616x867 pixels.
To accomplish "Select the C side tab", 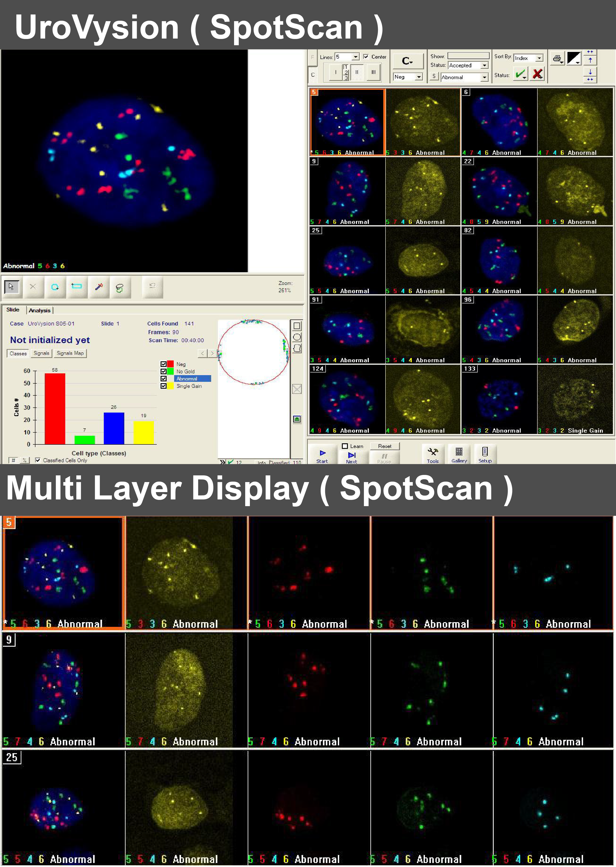I will tap(312, 75).
